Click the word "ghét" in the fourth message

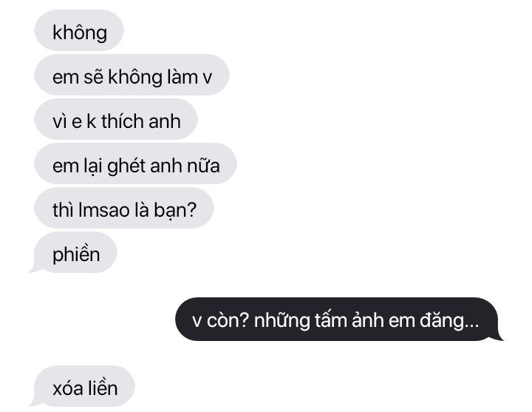(x=126, y=166)
